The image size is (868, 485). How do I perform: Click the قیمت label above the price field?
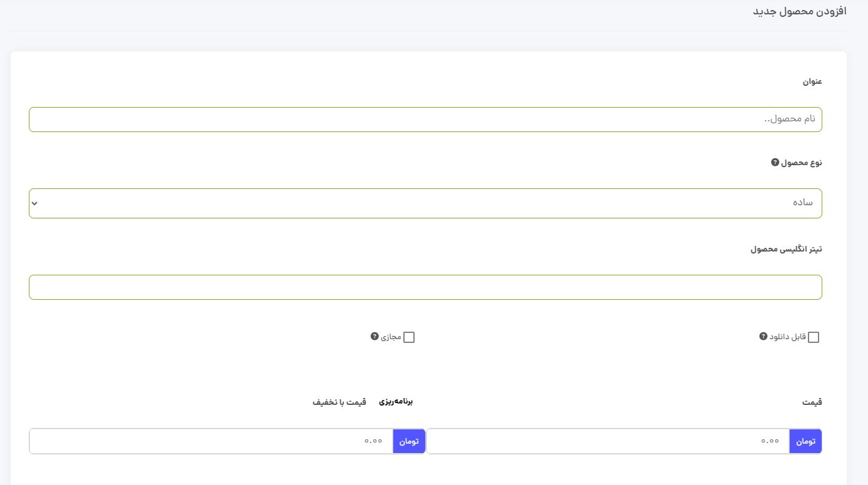(812, 402)
